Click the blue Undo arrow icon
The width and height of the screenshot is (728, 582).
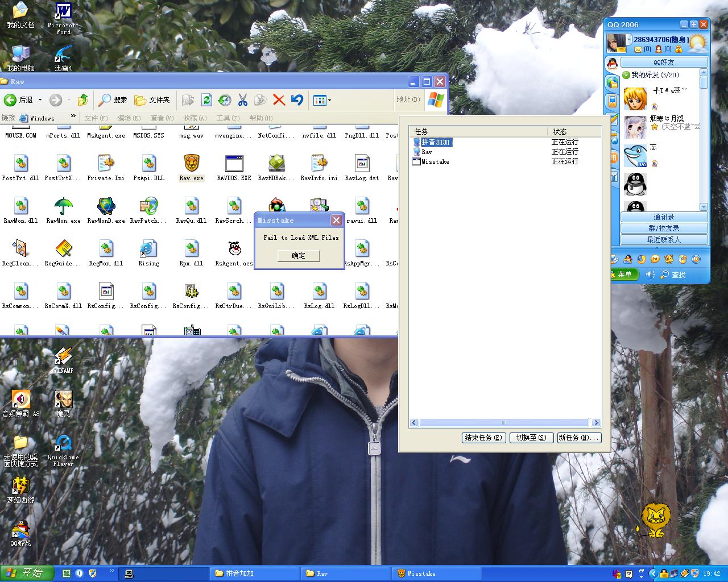tap(297, 100)
